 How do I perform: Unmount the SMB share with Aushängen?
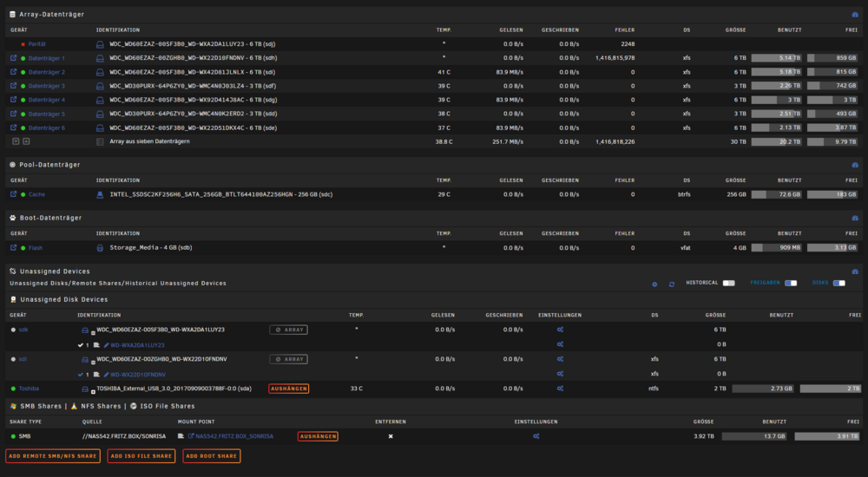coord(318,436)
